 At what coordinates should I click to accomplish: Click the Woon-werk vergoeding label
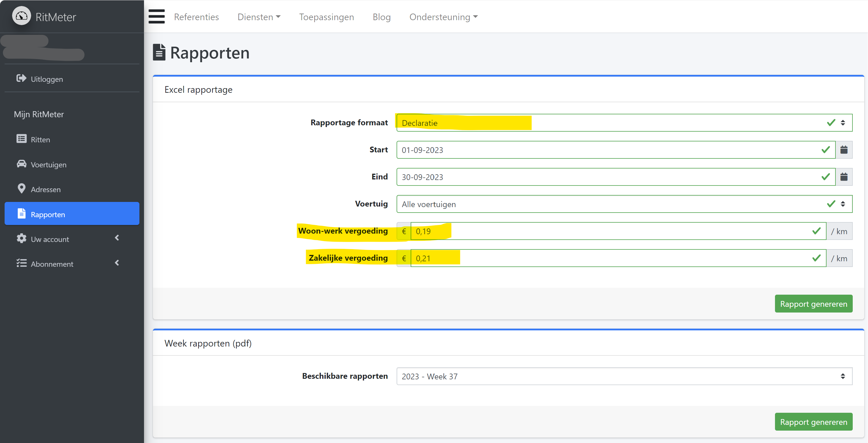pos(343,231)
